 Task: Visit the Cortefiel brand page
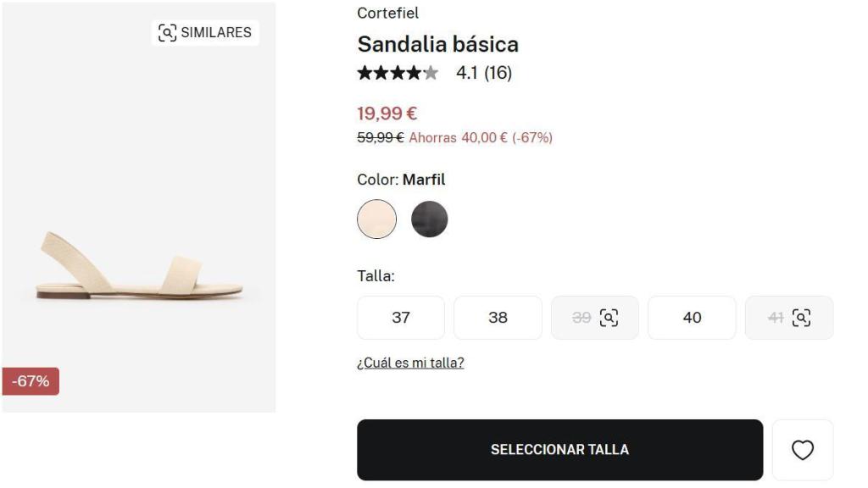[x=384, y=12]
